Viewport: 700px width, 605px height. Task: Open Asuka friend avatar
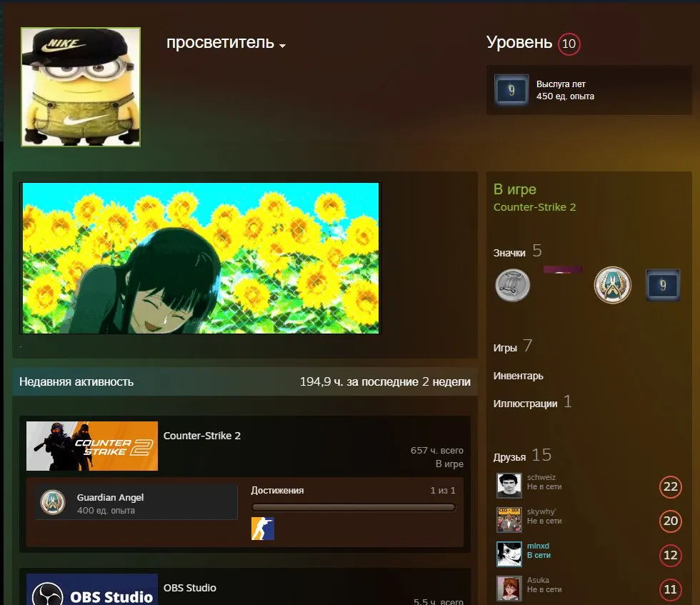(509, 589)
